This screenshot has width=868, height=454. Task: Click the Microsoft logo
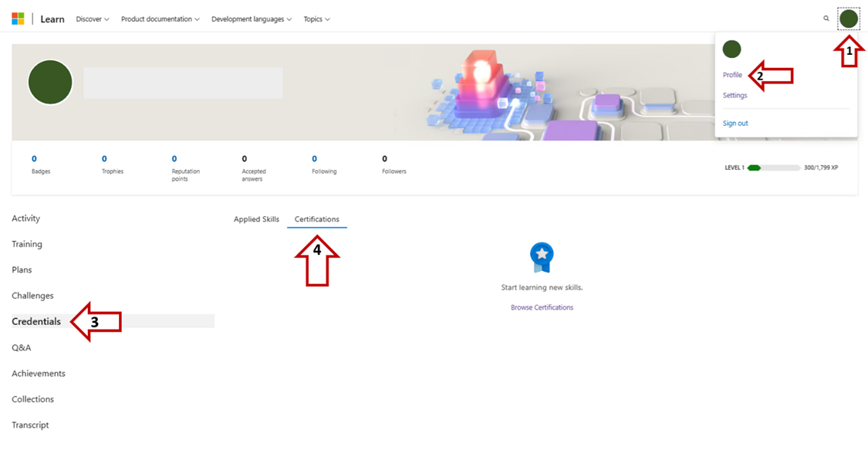click(17, 18)
